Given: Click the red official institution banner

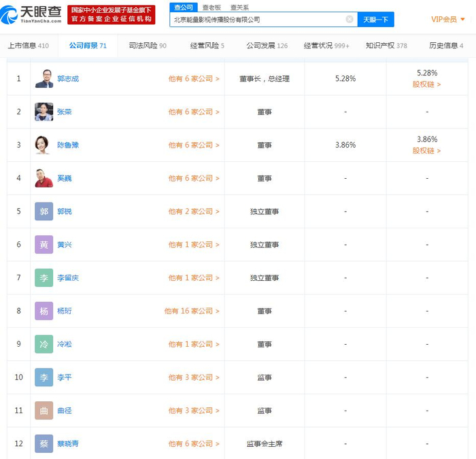Looking at the screenshot, I should (111, 14).
